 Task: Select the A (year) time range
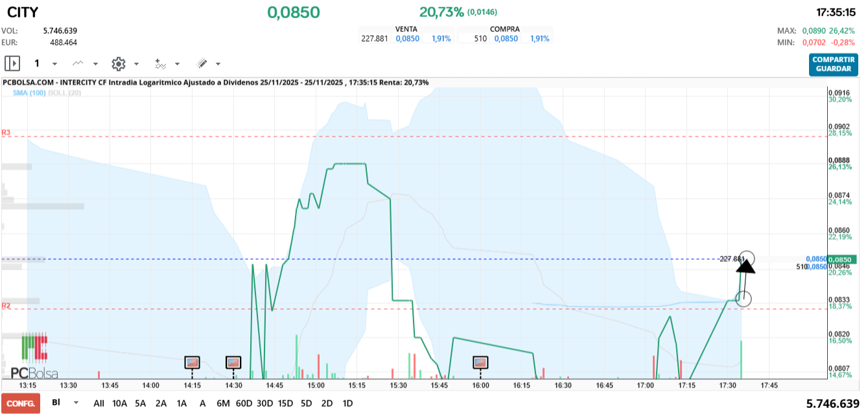tap(203, 403)
